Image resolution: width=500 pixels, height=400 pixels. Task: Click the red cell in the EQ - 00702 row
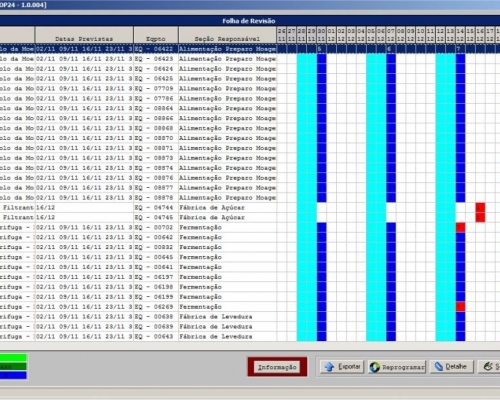point(460,227)
